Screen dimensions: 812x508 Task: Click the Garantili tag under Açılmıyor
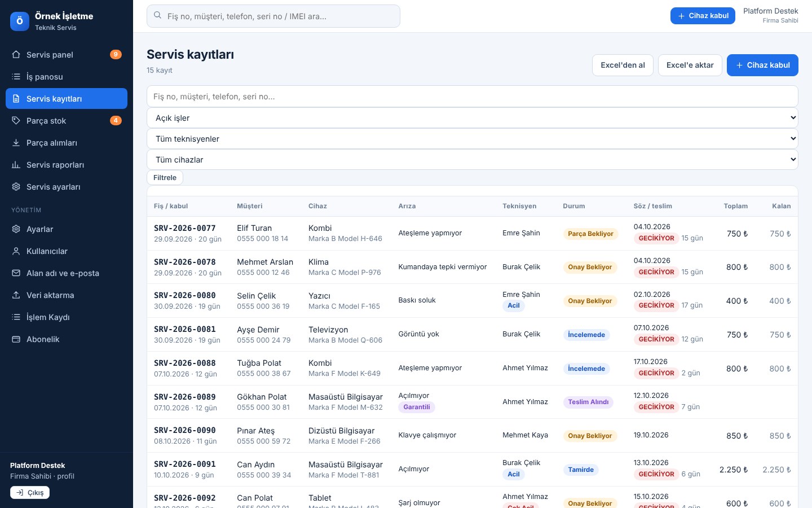click(417, 407)
